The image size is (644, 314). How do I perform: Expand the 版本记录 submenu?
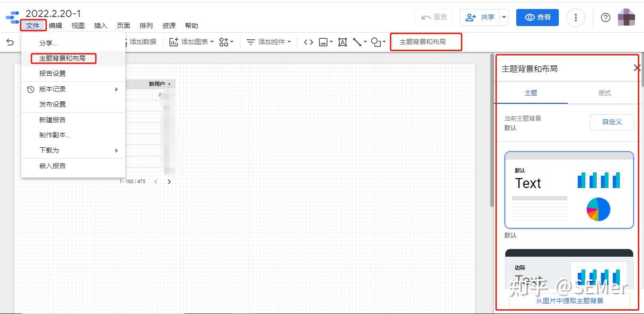pos(53,89)
